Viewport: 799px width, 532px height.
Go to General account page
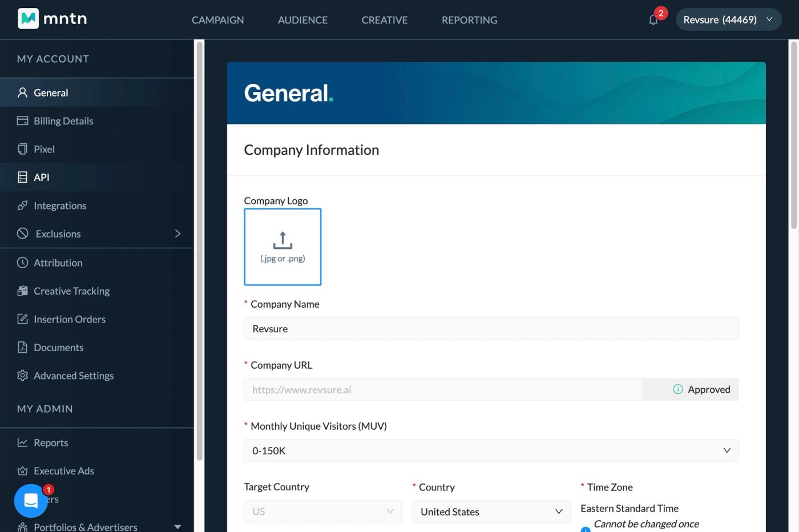[97, 92]
